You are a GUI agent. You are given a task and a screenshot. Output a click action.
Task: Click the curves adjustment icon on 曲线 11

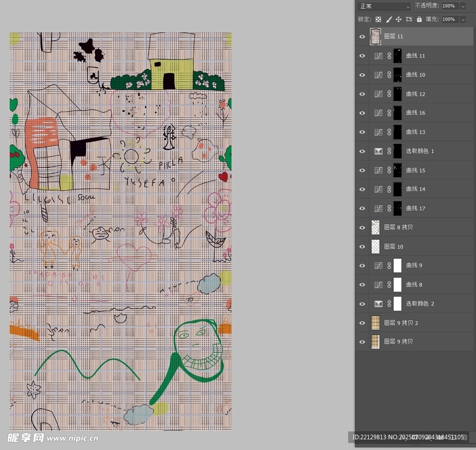(378, 56)
